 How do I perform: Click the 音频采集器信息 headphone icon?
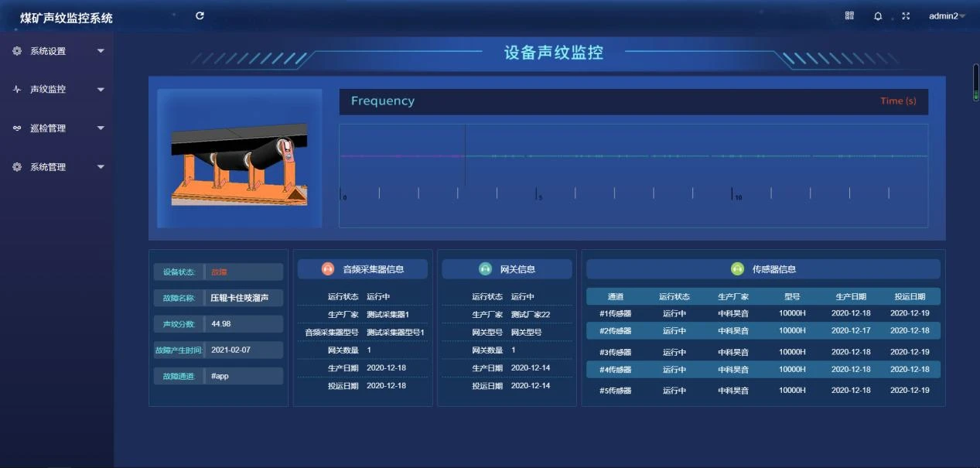pos(328,269)
